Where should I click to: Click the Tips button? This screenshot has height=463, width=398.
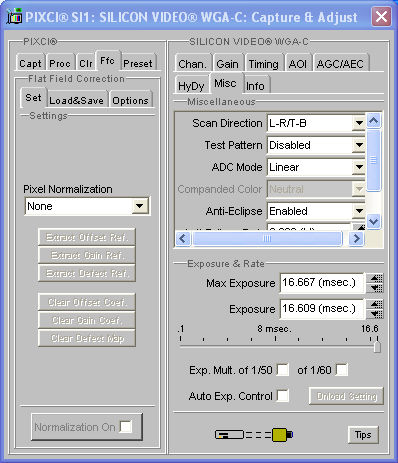(363, 434)
